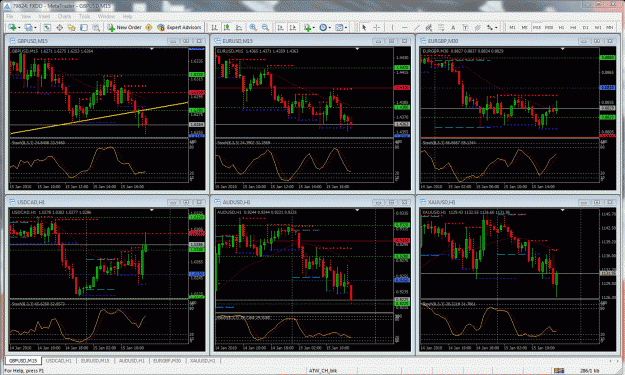The width and height of the screenshot is (625, 375).
Task: Select the Crosshair tool
Action: (376, 27)
